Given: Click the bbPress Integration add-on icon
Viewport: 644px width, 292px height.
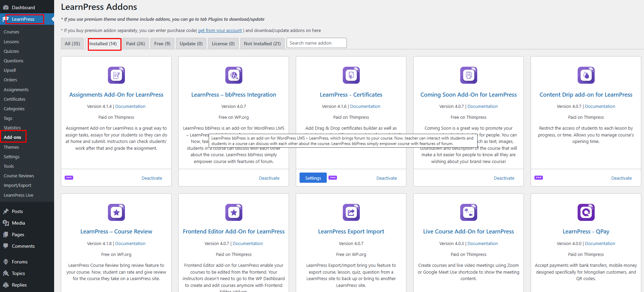Looking at the screenshot, I should (234, 75).
